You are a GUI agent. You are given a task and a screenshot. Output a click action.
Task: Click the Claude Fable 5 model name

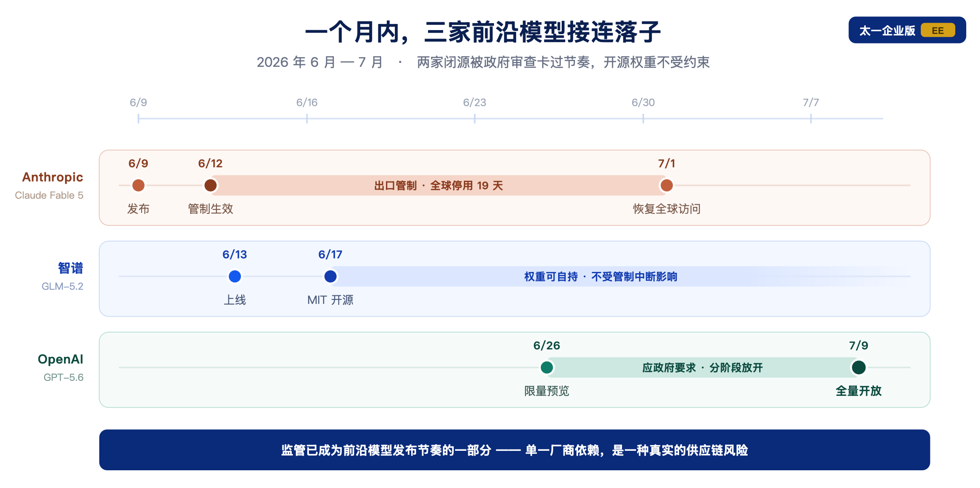[x=49, y=195]
